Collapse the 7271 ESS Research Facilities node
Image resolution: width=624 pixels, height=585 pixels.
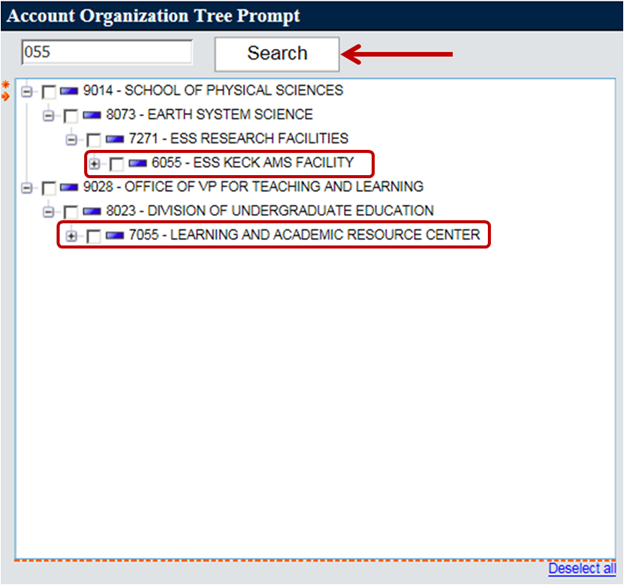pyautogui.click(x=72, y=140)
